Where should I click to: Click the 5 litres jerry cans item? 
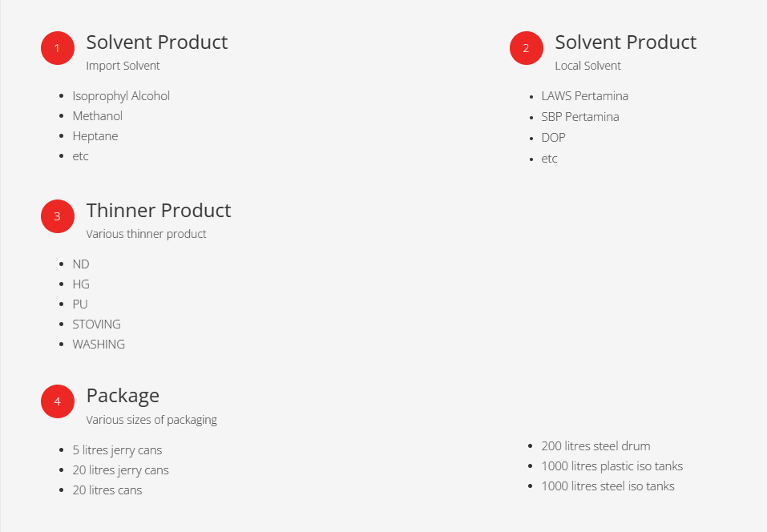click(117, 450)
